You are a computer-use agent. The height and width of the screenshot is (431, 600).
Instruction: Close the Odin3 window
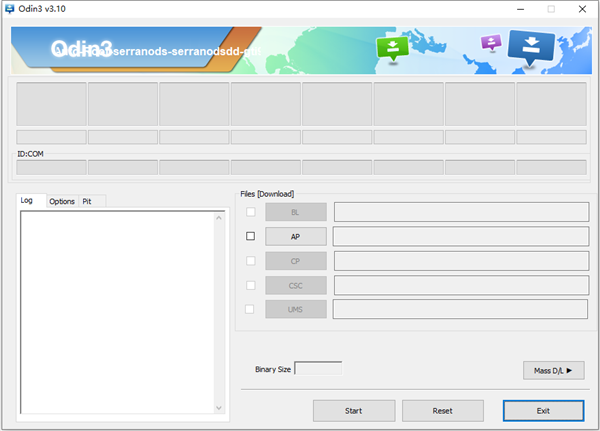coord(582,9)
